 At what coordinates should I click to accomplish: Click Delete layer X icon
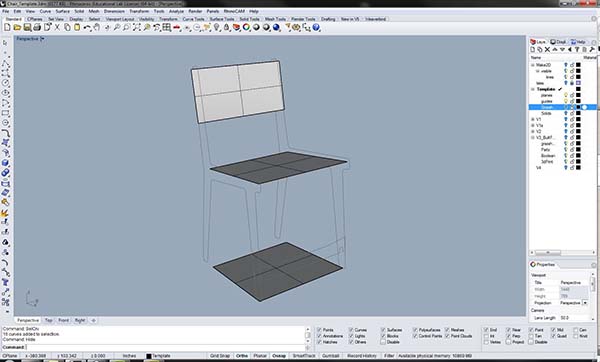(547, 50)
